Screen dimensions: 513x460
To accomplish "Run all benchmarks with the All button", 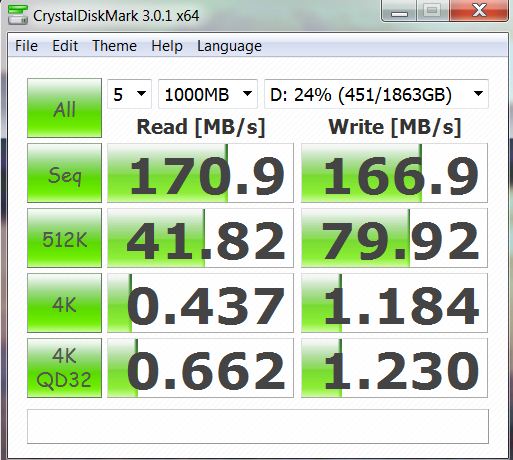I will (x=64, y=108).
